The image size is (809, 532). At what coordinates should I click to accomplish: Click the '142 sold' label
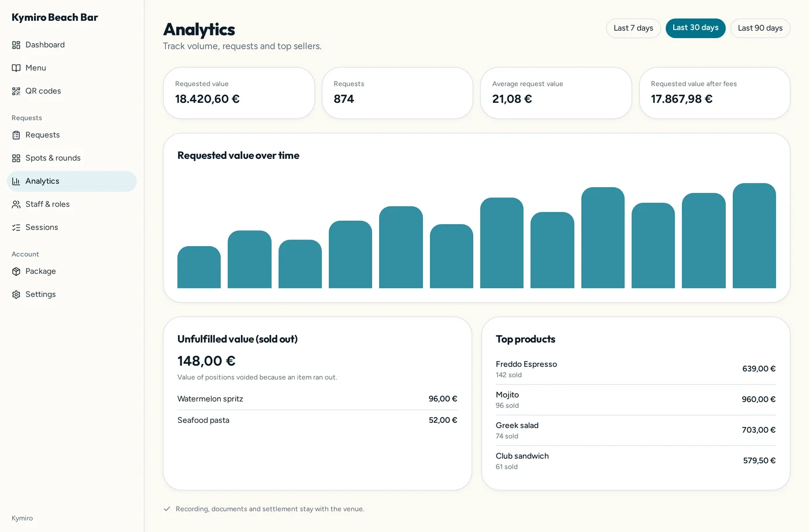coord(509,375)
